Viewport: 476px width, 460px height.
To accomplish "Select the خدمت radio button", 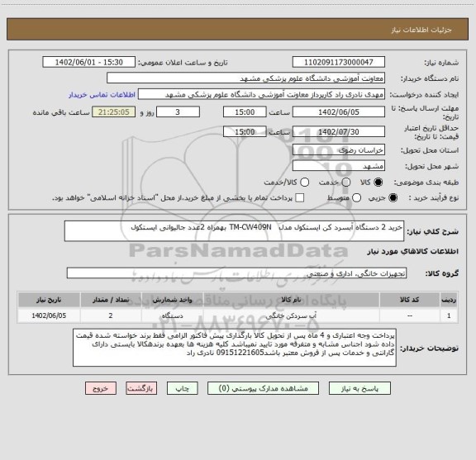I will [346, 183].
